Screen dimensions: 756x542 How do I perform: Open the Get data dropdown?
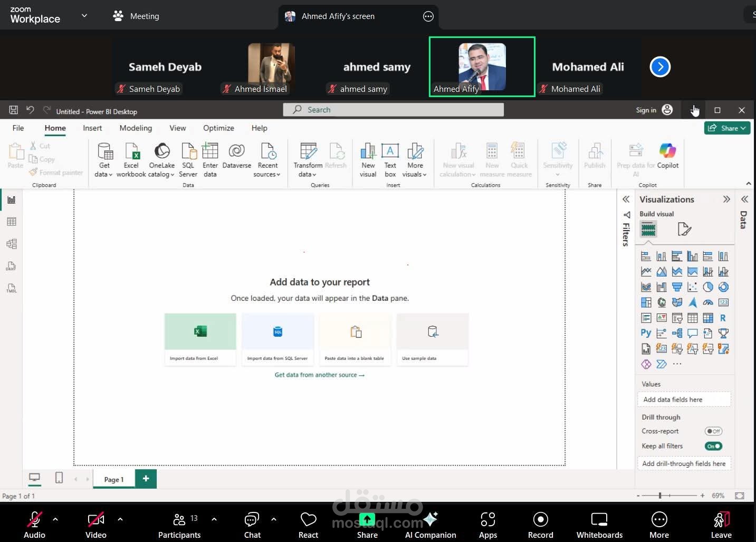(104, 160)
